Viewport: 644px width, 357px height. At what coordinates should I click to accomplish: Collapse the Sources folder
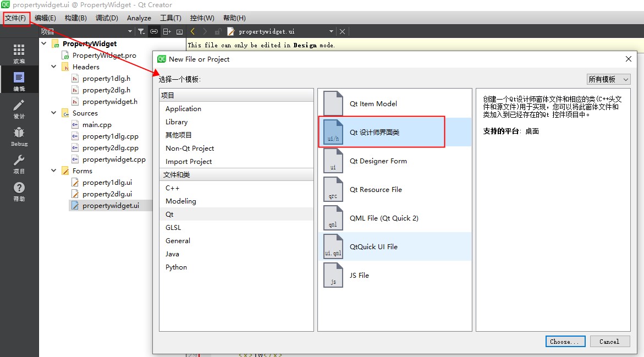53,113
